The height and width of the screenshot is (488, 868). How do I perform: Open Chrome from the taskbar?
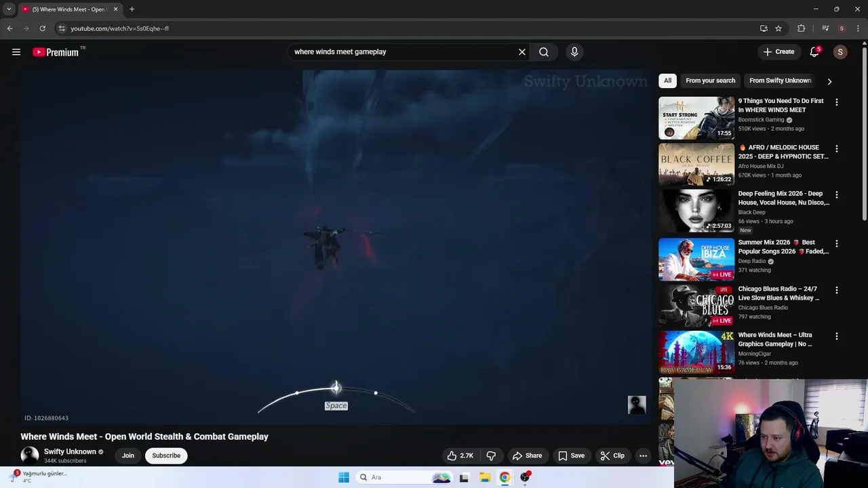505,477
